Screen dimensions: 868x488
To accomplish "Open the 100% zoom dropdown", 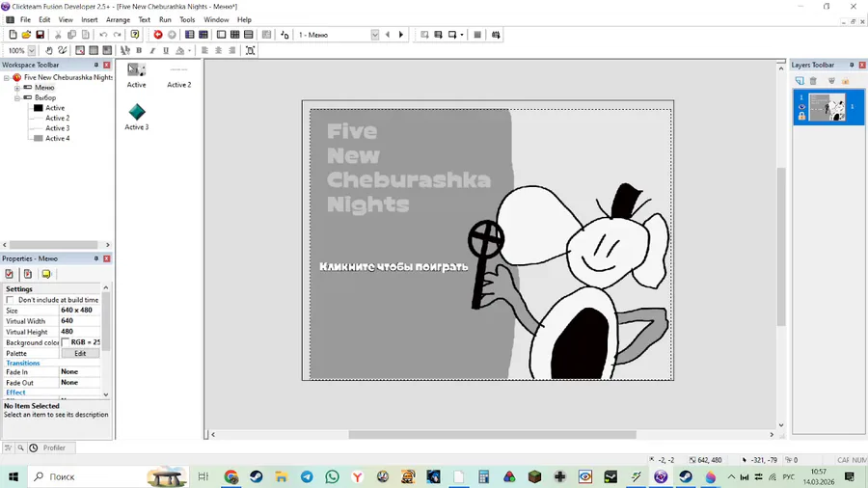I will tap(32, 50).
